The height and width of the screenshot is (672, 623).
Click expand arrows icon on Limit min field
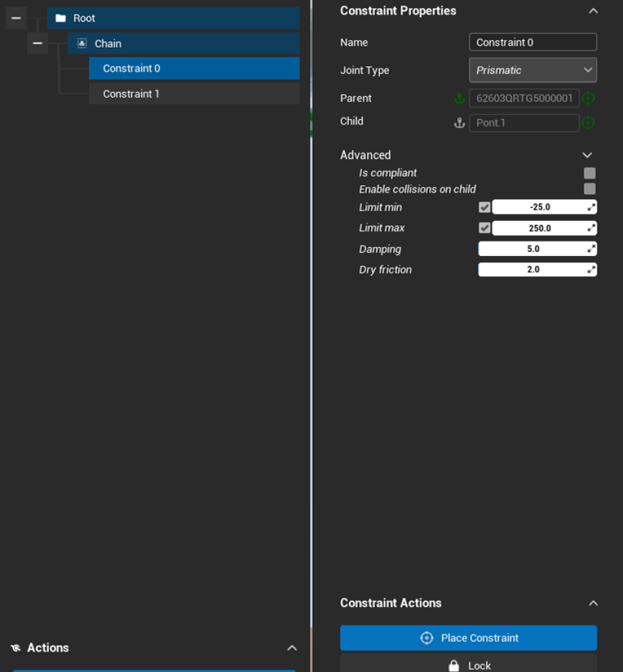[x=591, y=207]
